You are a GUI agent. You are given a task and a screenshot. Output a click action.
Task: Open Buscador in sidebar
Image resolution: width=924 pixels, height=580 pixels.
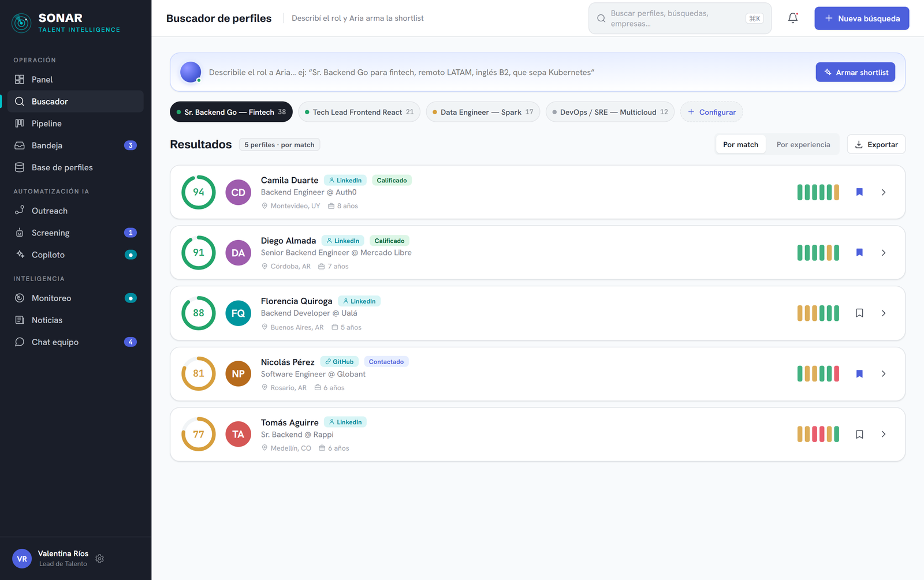tap(76, 102)
